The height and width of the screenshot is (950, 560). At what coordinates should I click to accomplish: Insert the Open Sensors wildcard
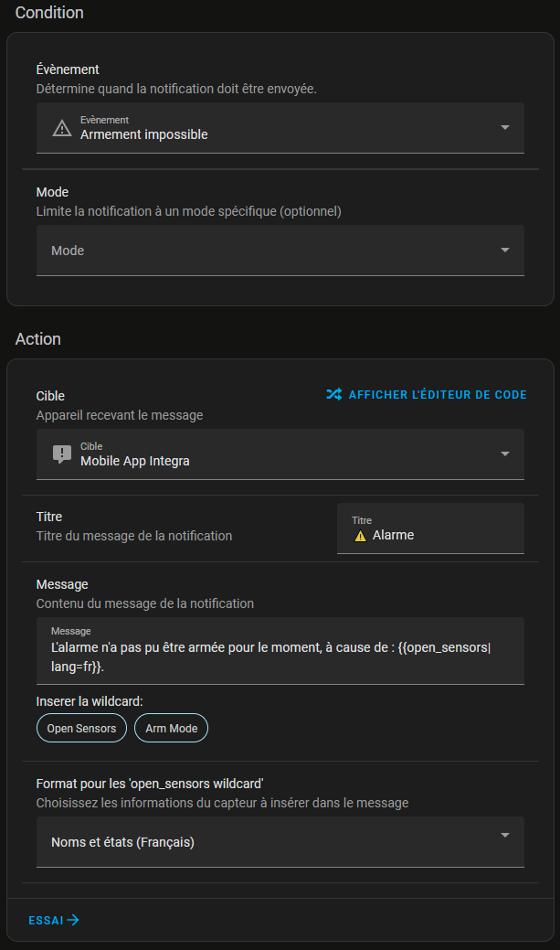pyautogui.click(x=81, y=729)
